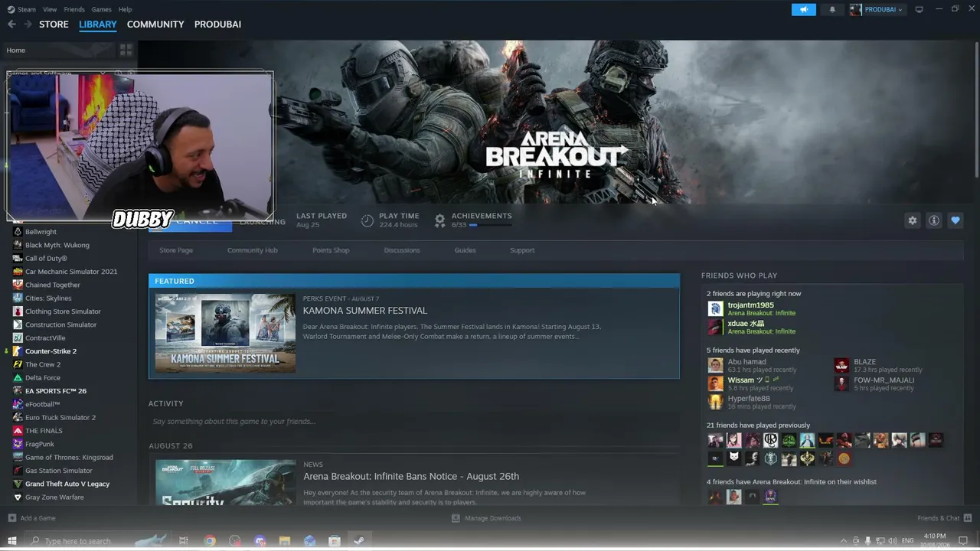Open friend BLAZE's avatar
The height and width of the screenshot is (551, 980).
pyautogui.click(x=841, y=365)
